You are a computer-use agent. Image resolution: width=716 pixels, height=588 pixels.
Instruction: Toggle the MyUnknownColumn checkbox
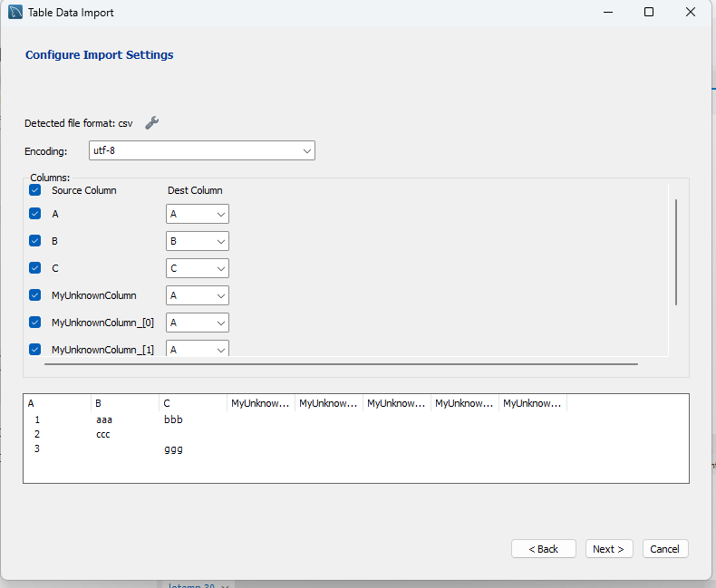(x=34, y=295)
